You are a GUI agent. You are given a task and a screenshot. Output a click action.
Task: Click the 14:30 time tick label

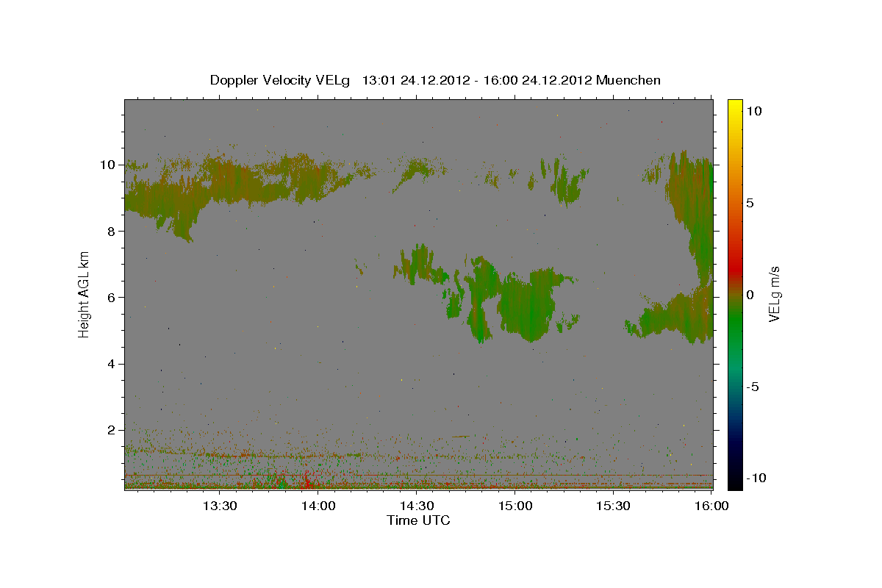click(417, 506)
